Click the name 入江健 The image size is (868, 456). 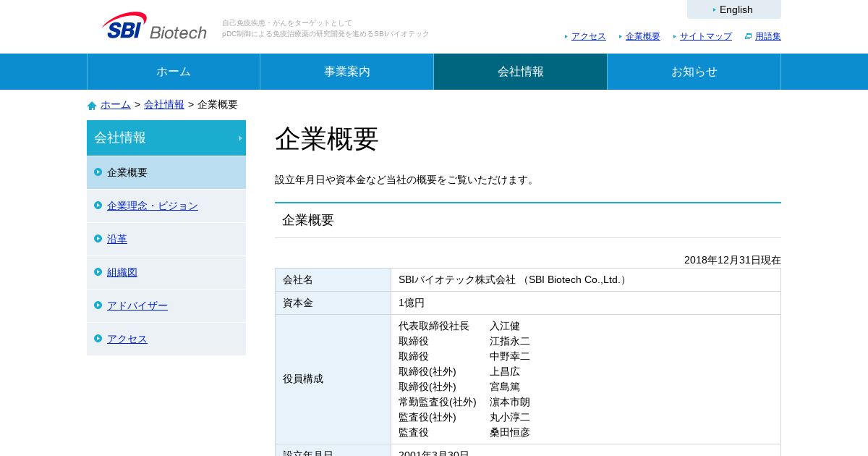505,326
